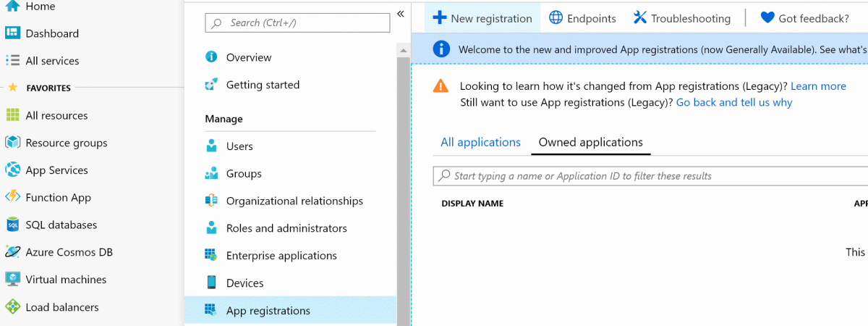Screen dimensions: 868x326
Task: Click the App Services globe icon
Action: coord(12,170)
